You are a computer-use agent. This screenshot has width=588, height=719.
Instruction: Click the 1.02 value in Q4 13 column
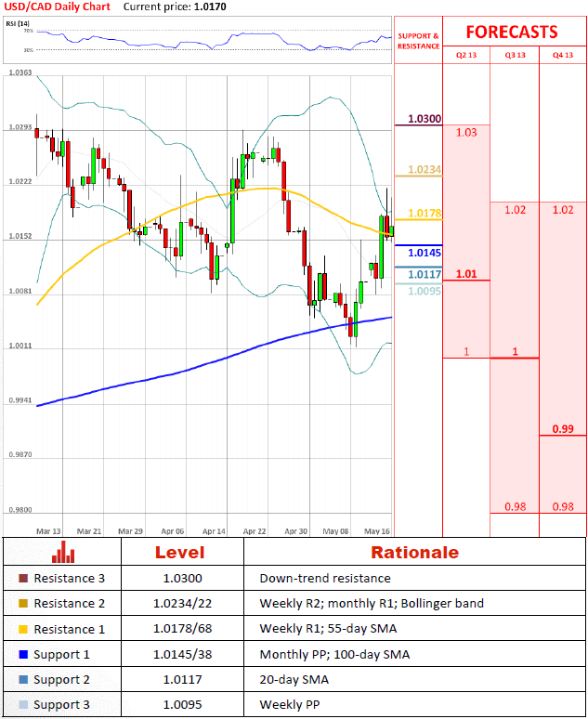click(563, 210)
